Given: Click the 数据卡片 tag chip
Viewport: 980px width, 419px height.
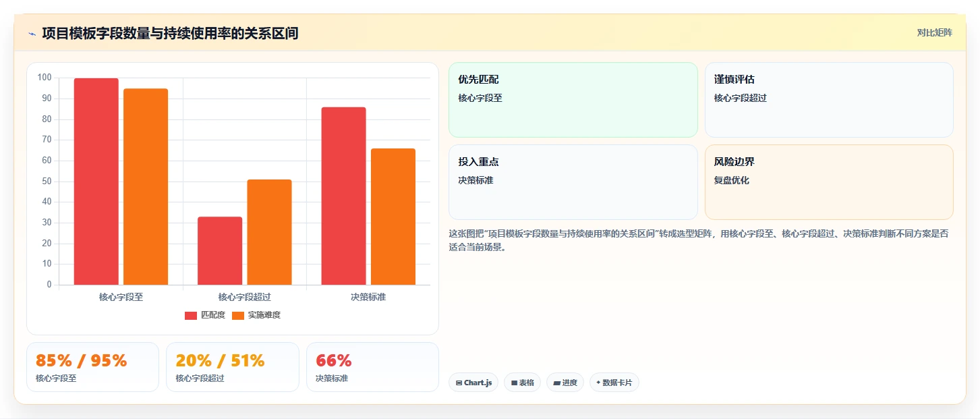Looking at the screenshot, I should (x=614, y=383).
